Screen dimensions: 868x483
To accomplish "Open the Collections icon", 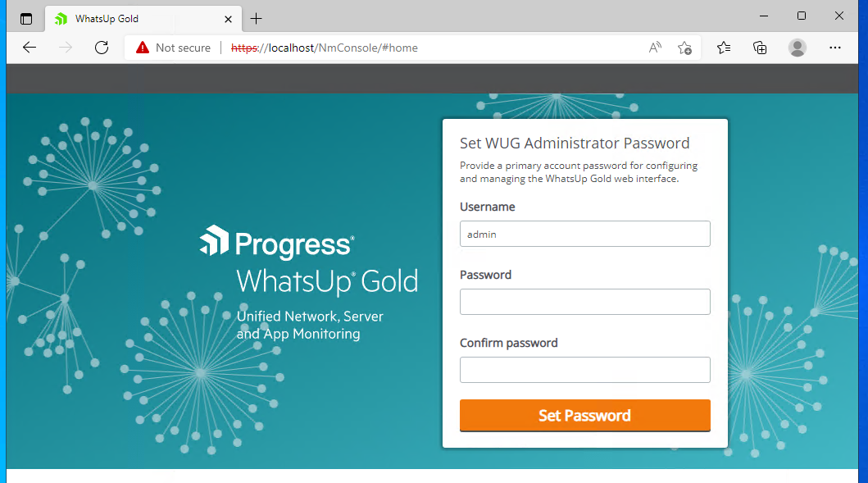I will tap(760, 48).
